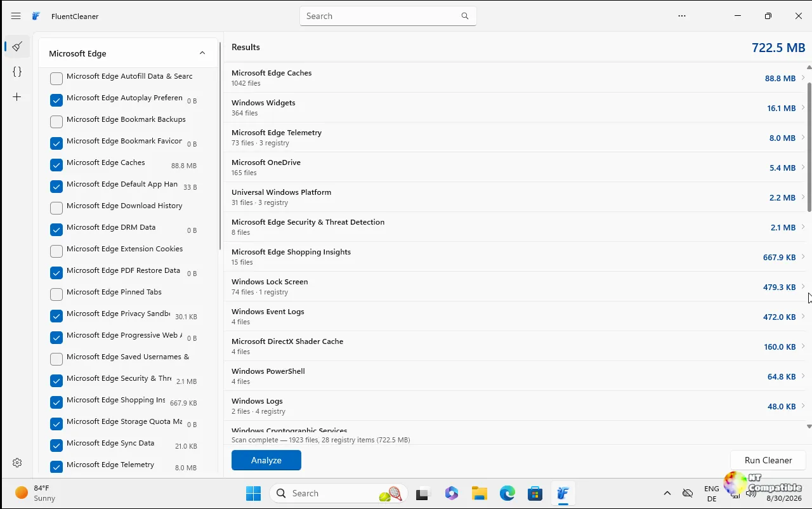Click the results scrollbar up arrow
Viewport: 812px width, 509px height.
coord(809,67)
